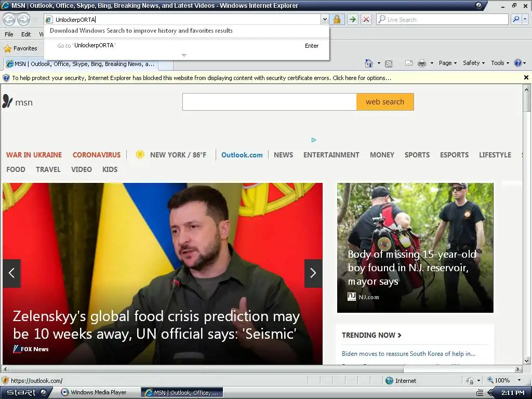The height and width of the screenshot is (399, 532).
Task: Open the missing boy N.J. reservoir story
Action: [x=411, y=268]
